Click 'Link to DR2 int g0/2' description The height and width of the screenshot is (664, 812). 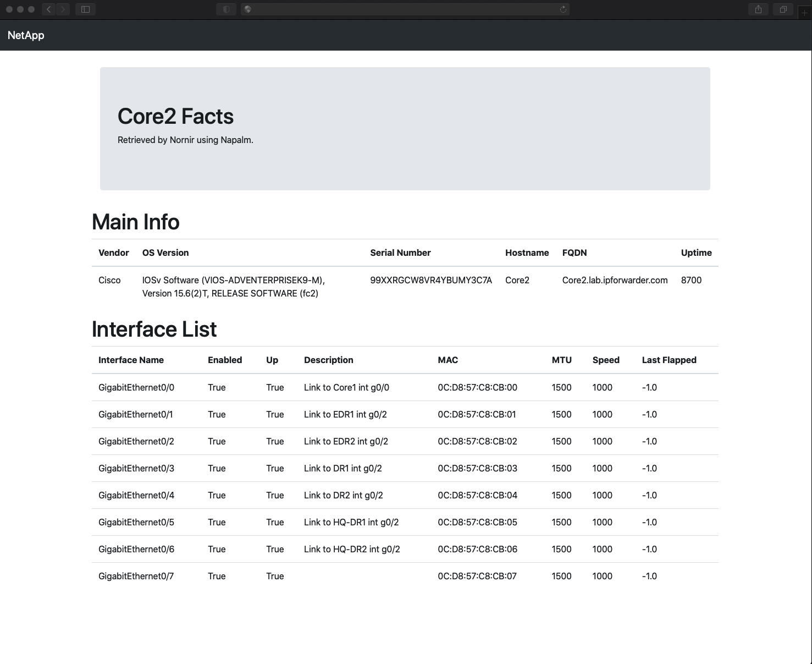point(344,495)
